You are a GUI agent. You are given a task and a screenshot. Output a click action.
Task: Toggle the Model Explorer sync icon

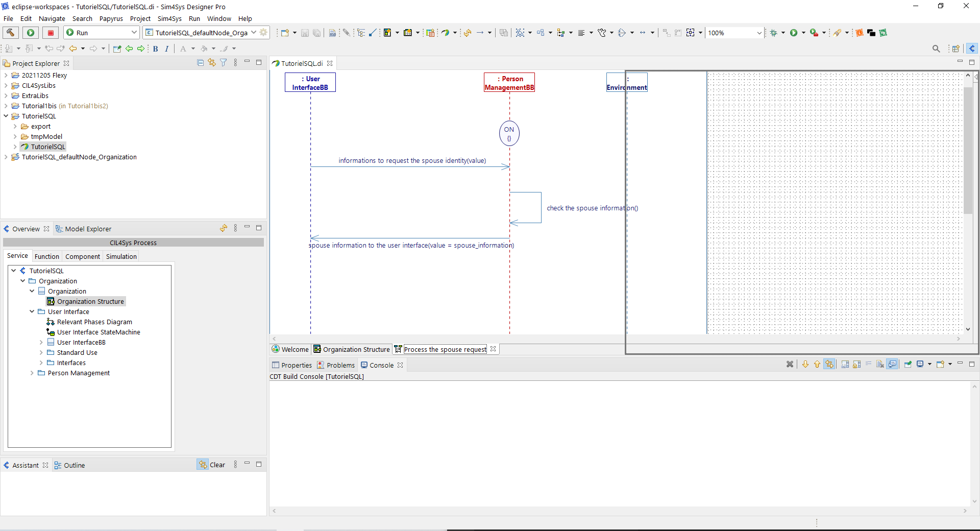pyautogui.click(x=224, y=228)
